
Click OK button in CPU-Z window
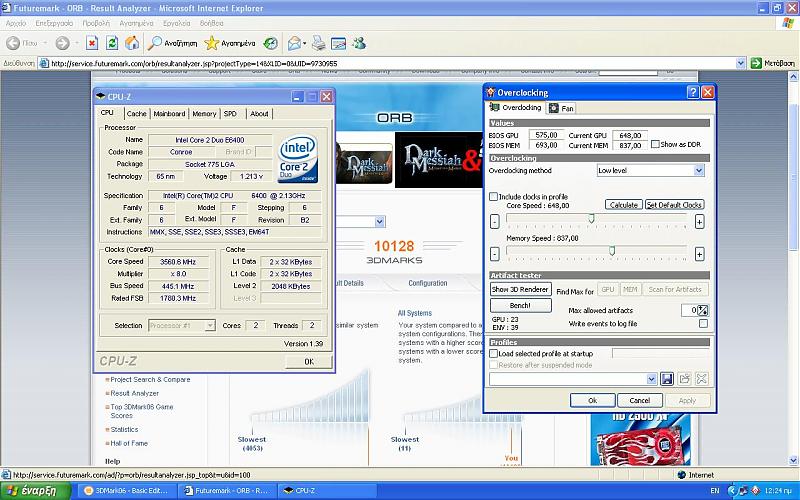[309, 361]
